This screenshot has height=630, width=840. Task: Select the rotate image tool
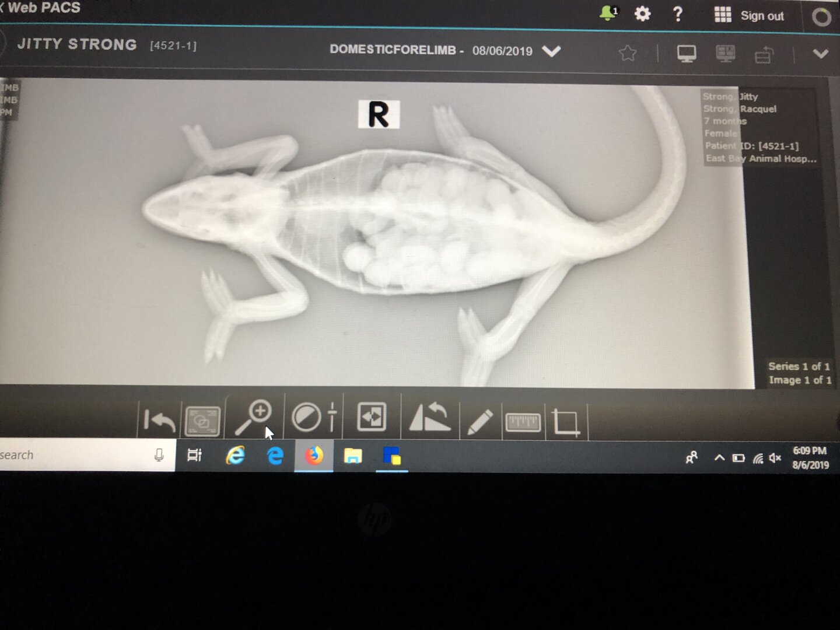[430, 417]
